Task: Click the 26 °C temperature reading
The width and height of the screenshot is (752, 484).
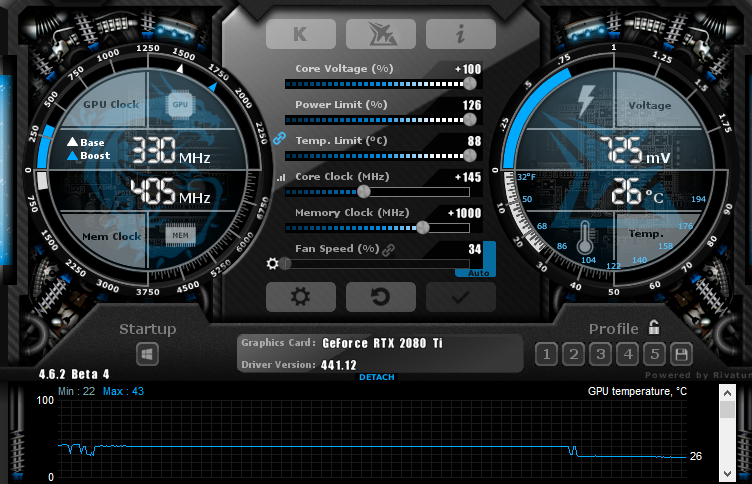Action: pos(637,191)
